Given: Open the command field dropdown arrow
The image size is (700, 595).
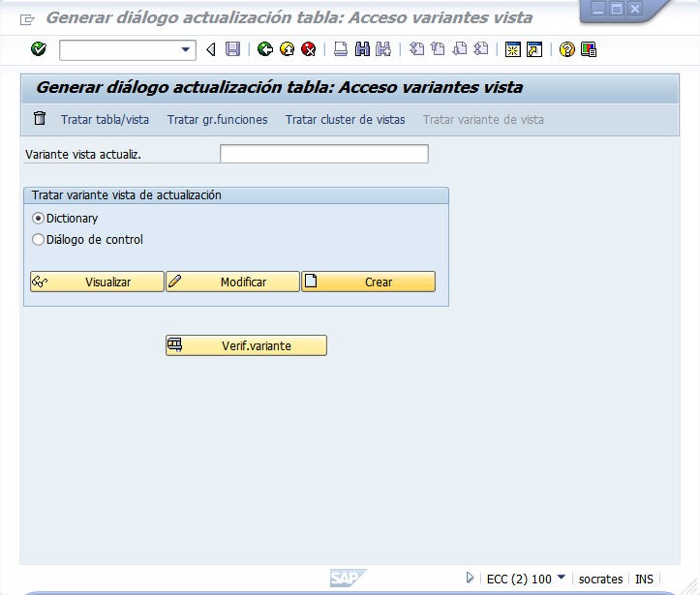Looking at the screenshot, I should (186, 49).
